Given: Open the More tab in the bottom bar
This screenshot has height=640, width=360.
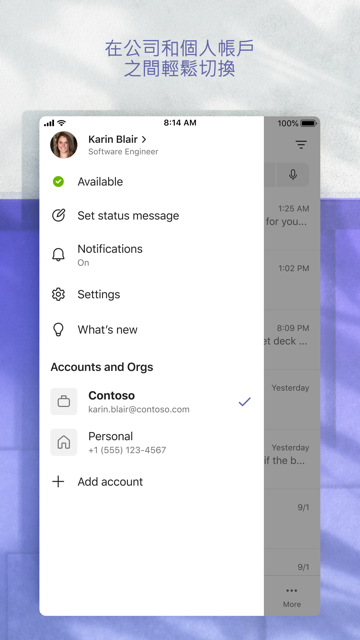Looking at the screenshot, I should (292, 597).
